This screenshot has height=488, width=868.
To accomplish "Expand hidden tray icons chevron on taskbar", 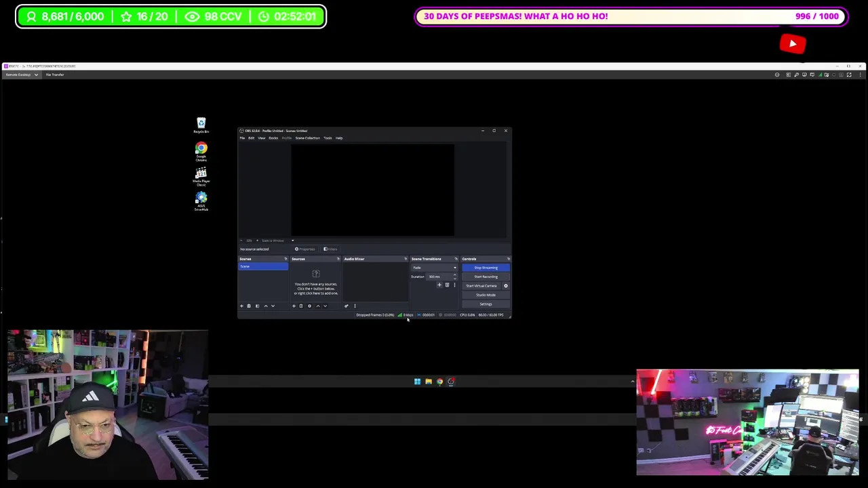I will point(633,382).
